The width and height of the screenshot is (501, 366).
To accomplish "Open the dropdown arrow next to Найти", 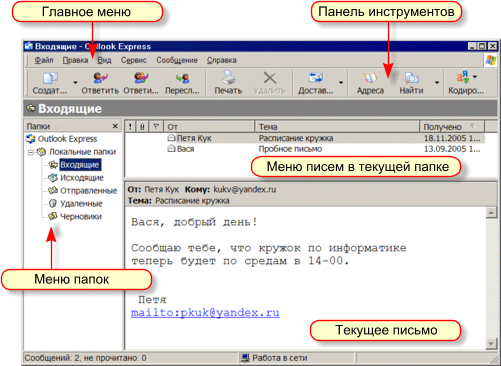I will click(437, 82).
